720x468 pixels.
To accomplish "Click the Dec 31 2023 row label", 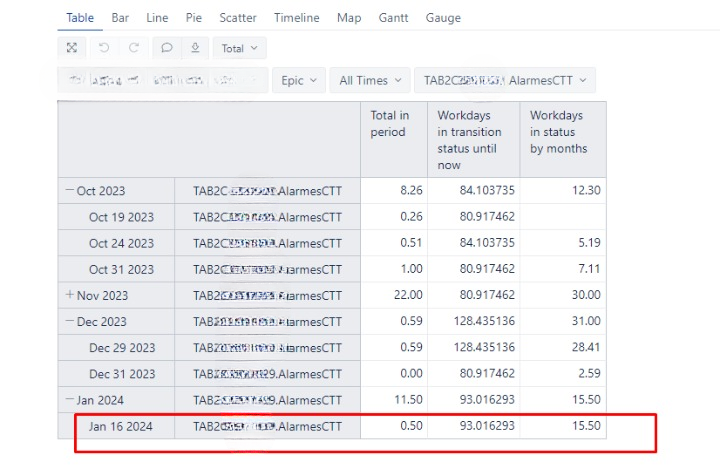I will (122, 374).
